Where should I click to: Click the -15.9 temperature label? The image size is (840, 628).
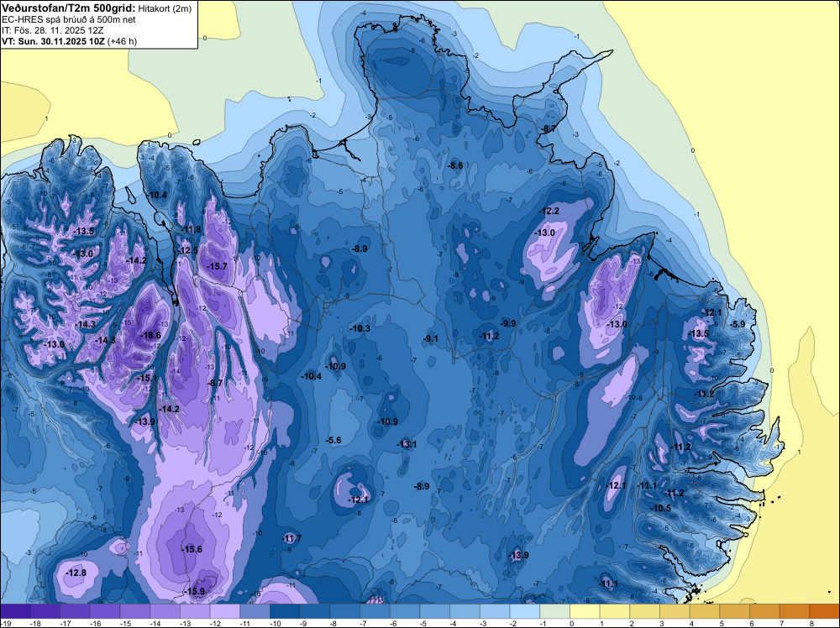pyautogui.click(x=194, y=591)
